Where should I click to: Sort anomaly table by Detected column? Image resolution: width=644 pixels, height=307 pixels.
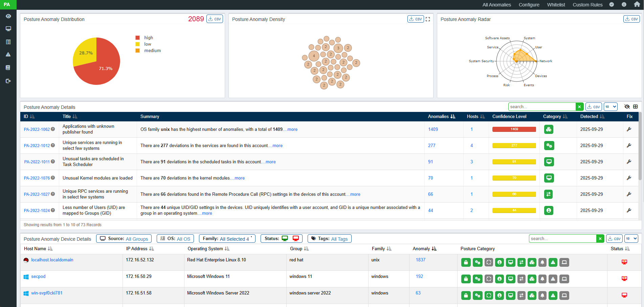592,116
